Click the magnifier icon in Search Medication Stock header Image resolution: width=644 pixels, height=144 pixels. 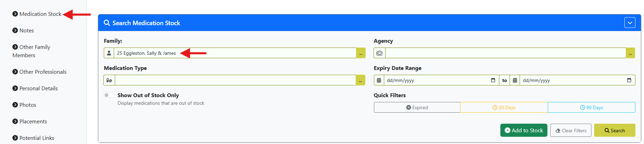(x=107, y=23)
